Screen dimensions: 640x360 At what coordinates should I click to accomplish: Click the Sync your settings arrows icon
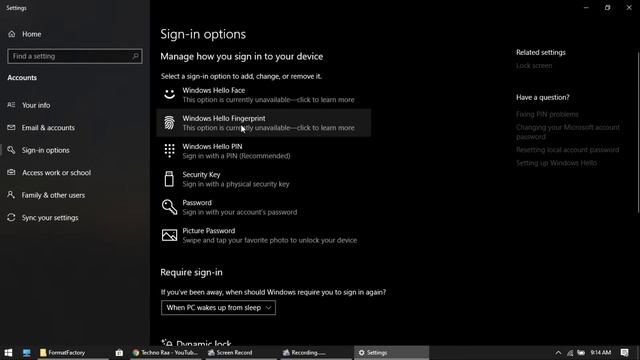(x=11, y=218)
